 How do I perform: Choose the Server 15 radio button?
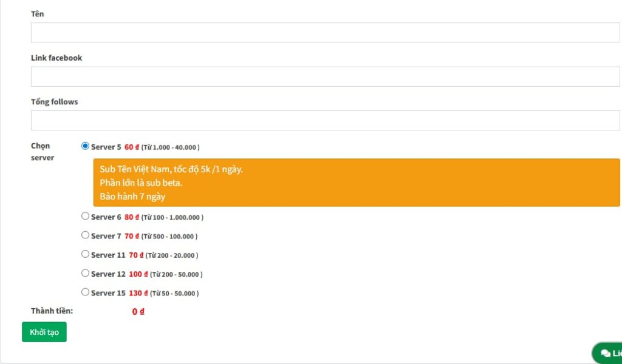85,292
